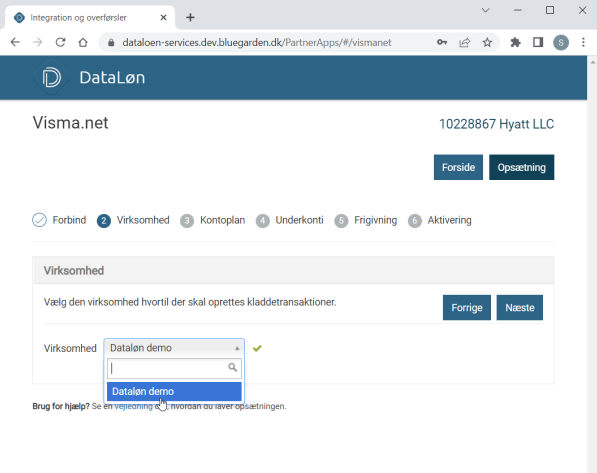Click the browser back arrow
Image resolution: width=597 pixels, height=473 pixels.
coord(15,42)
